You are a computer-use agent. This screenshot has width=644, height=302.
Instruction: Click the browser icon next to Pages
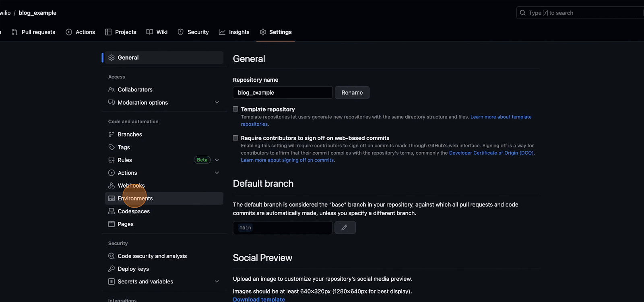click(x=111, y=224)
